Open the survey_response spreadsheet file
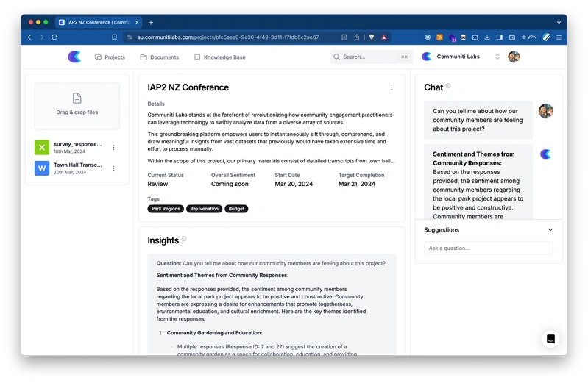588x383 pixels. (77, 144)
